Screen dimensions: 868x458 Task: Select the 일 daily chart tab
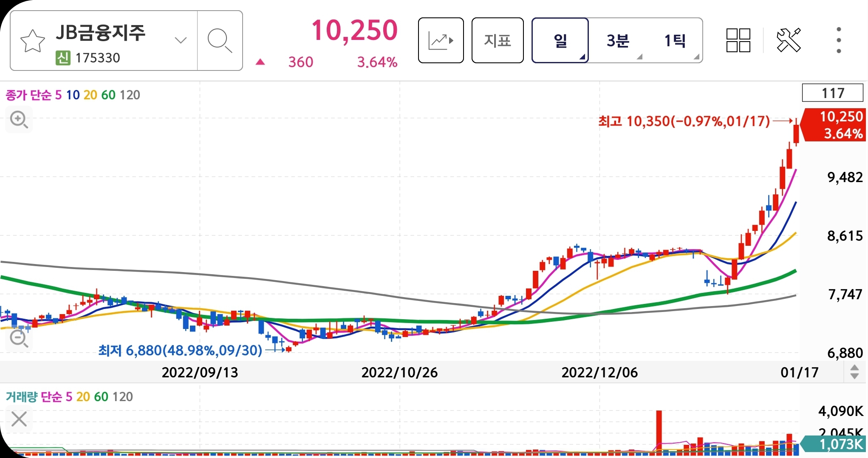560,40
